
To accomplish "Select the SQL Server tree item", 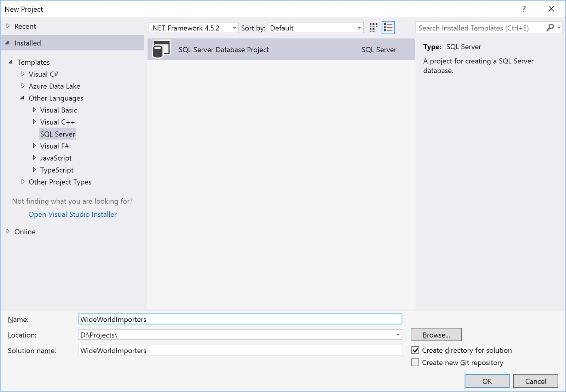I will point(58,134).
